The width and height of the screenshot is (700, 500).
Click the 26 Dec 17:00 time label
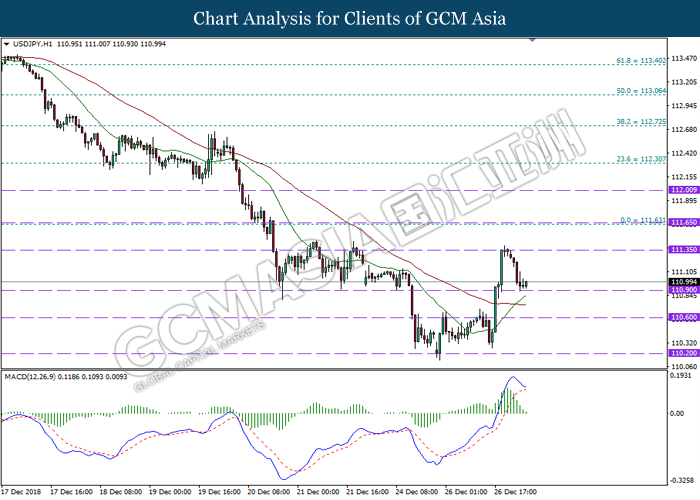tap(515, 492)
